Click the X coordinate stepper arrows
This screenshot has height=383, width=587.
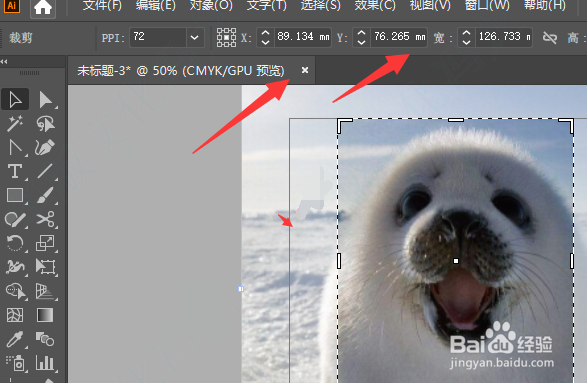click(265, 37)
